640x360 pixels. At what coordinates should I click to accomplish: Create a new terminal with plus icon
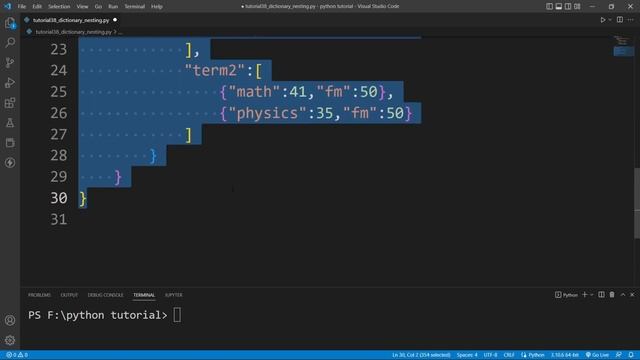(584, 295)
